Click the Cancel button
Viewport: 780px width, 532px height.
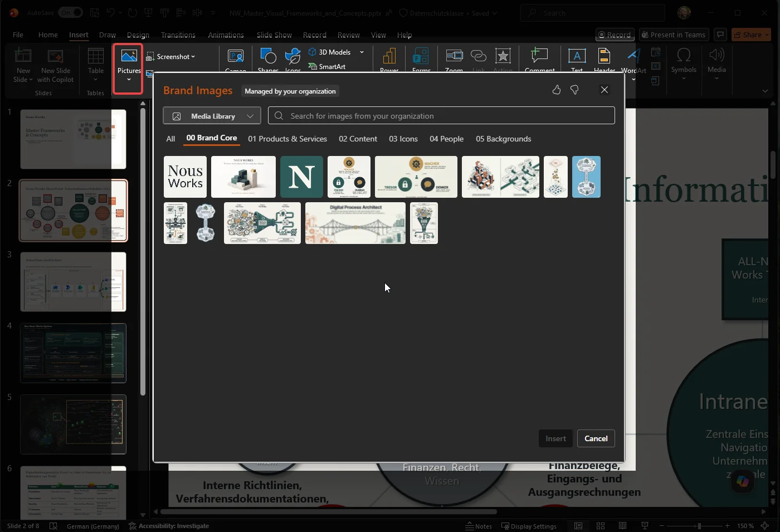(596, 438)
